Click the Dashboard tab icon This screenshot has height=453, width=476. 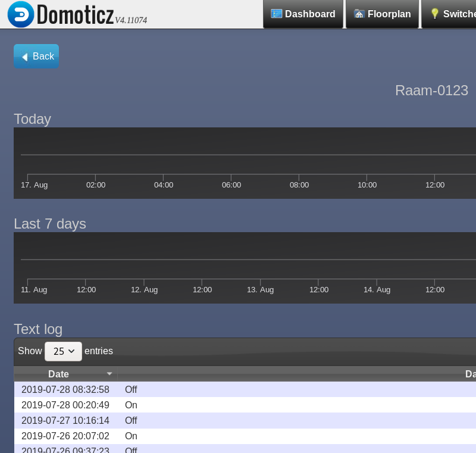(276, 14)
